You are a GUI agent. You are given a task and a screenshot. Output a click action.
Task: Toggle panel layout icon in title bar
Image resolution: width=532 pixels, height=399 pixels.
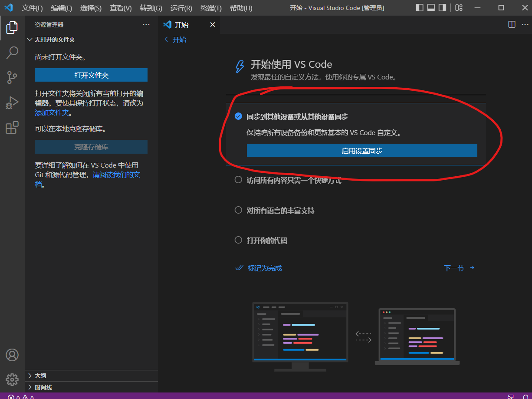(x=431, y=8)
